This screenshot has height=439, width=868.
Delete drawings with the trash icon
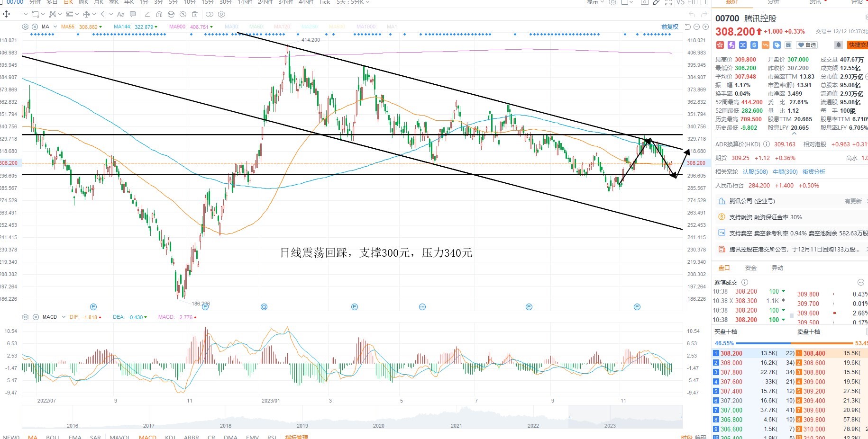tap(195, 14)
